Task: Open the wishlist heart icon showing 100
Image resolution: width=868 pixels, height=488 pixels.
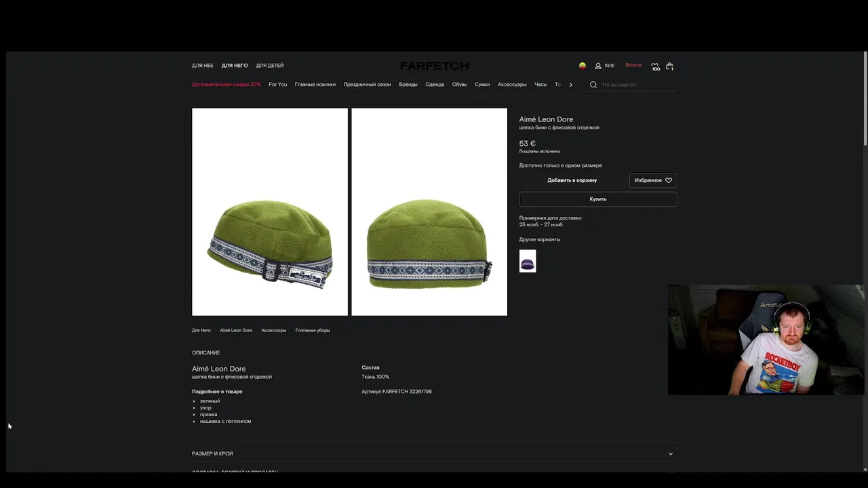Action: (655, 66)
